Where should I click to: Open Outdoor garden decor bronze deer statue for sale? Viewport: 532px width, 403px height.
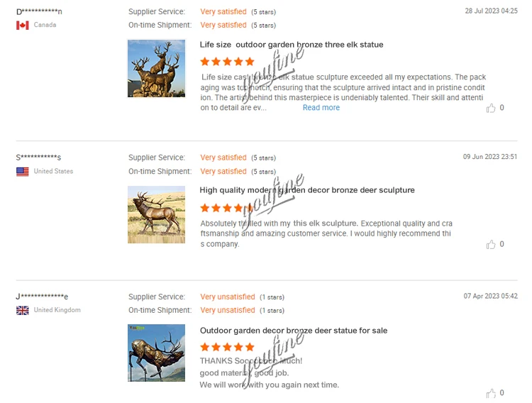[294, 331]
